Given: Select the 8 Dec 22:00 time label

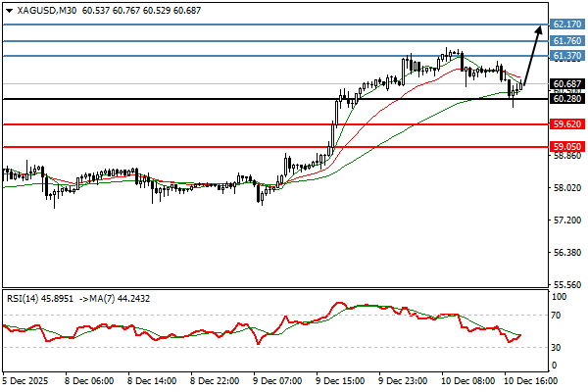Looking at the screenshot, I should [x=215, y=379].
